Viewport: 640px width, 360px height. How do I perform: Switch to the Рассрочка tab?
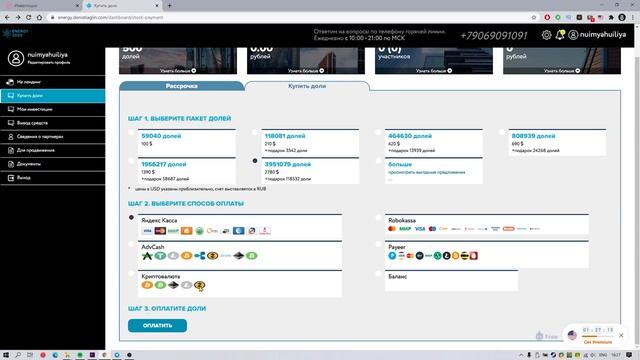pos(182,86)
